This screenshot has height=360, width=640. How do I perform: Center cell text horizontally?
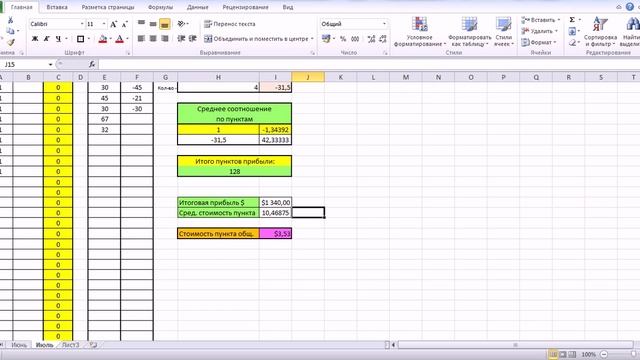153,39
